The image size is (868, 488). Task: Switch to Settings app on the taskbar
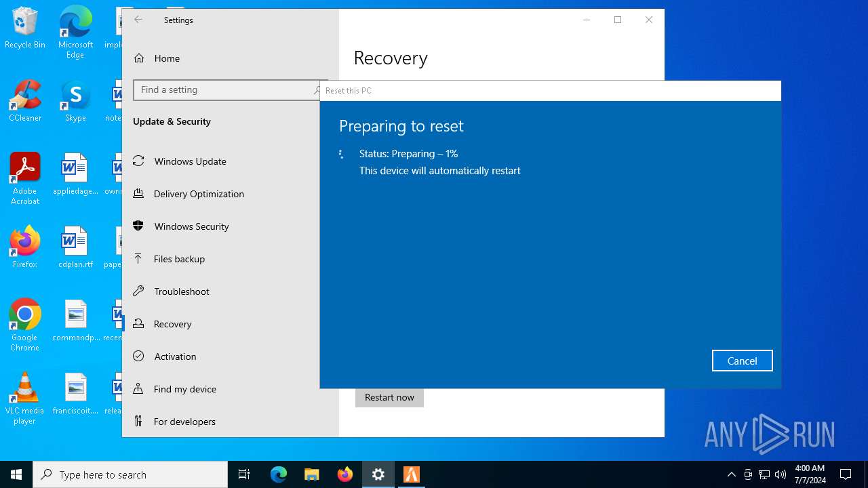click(x=378, y=474)
